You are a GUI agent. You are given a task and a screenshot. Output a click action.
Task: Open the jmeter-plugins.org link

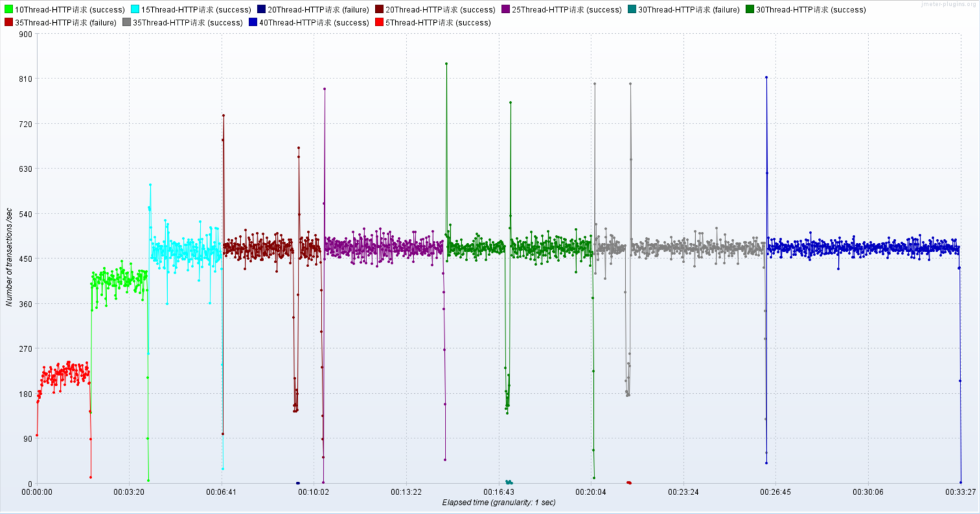(x=949, y=4)
